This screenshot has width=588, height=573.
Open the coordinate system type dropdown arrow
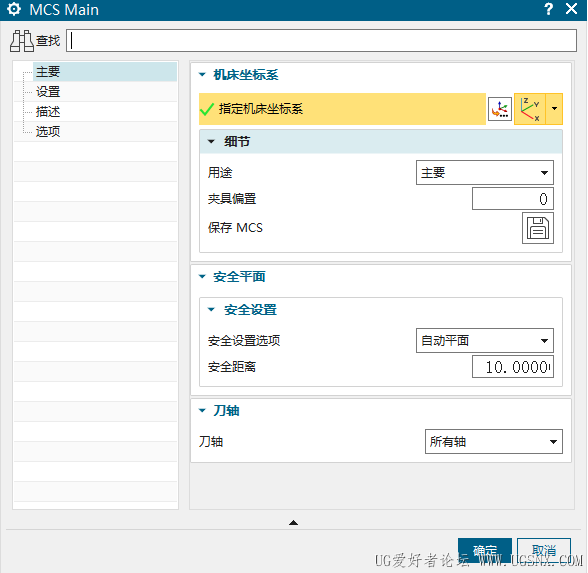point(554,109)
